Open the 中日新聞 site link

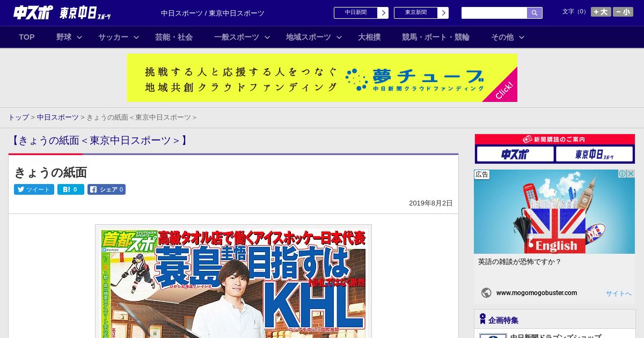click(x=361, y=13)
